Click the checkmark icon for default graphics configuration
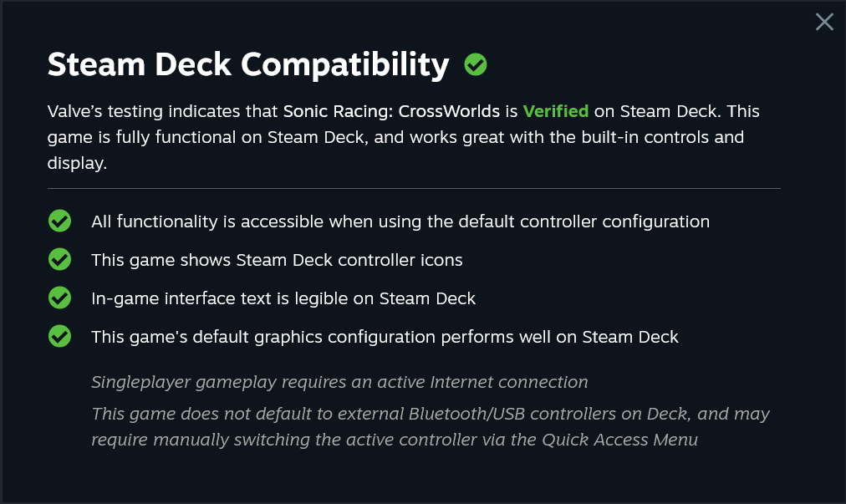Viewport: 846px width, 504px height. pos(59,337)
